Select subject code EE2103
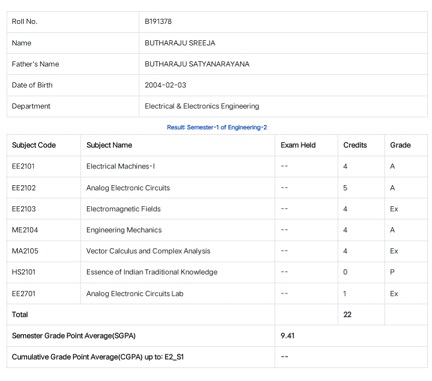The width and height of the screenshot is (432, 381). 23,209
